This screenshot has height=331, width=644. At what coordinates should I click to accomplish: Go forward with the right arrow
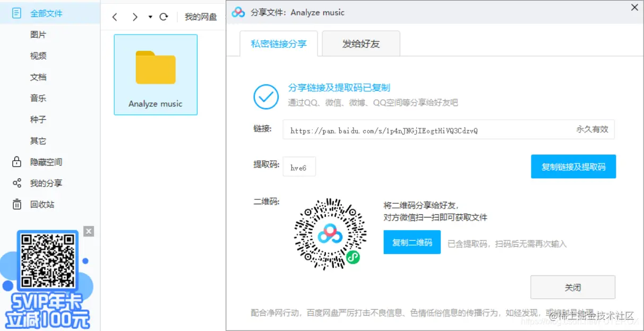pyautogui.click(x=135, y=17)
